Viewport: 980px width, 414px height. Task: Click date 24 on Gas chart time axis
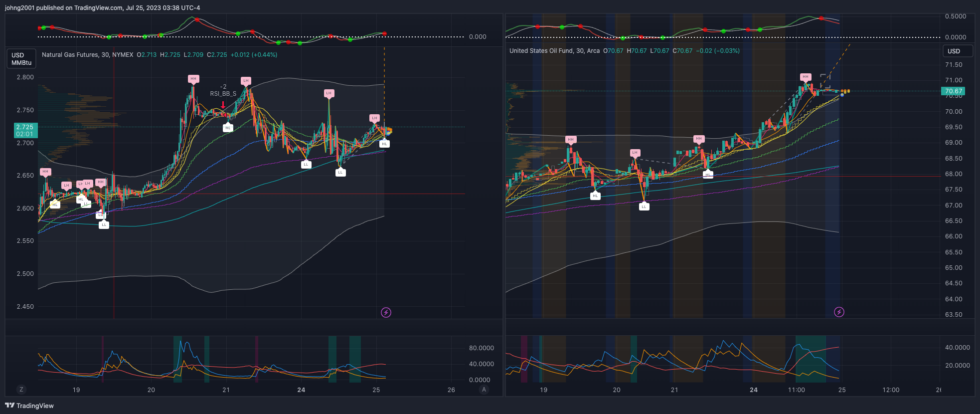click(301, 390)
